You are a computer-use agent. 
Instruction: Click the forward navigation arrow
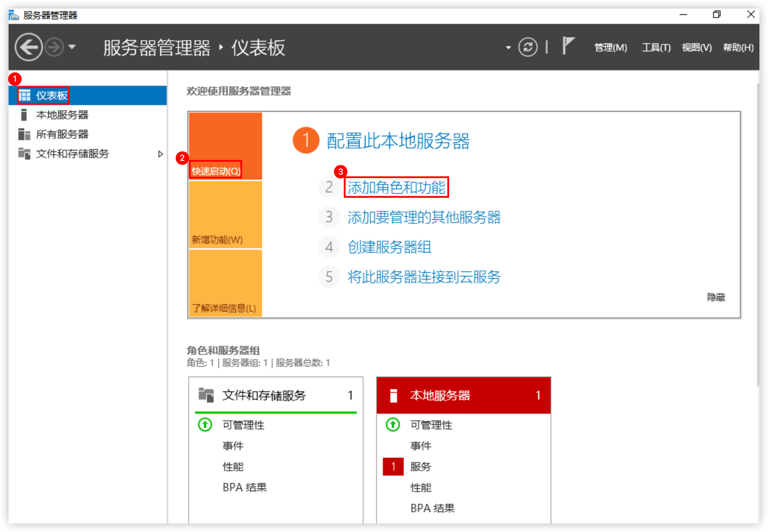point(54,47)
